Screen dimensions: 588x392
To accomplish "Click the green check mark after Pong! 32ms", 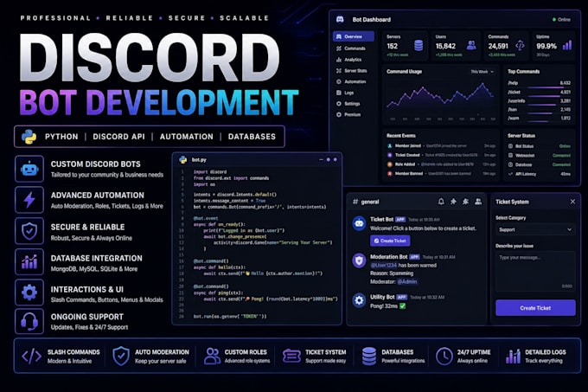I will 403,306.
